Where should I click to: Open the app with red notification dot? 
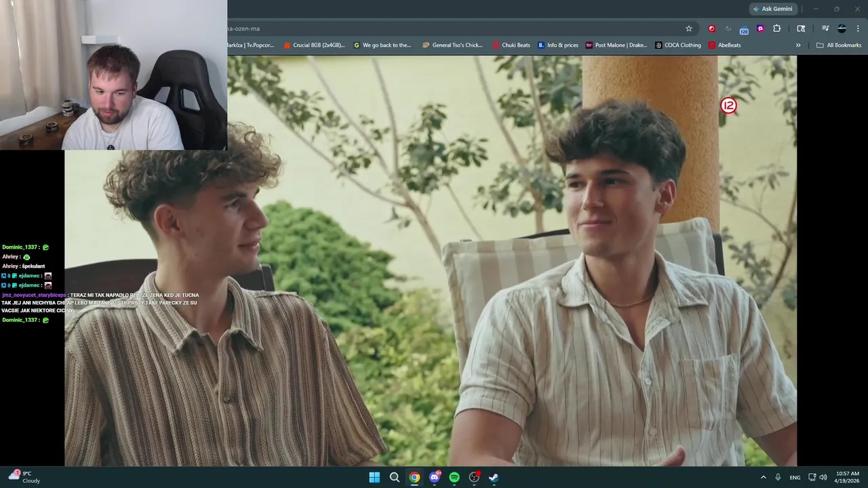(x=474, y=477)
